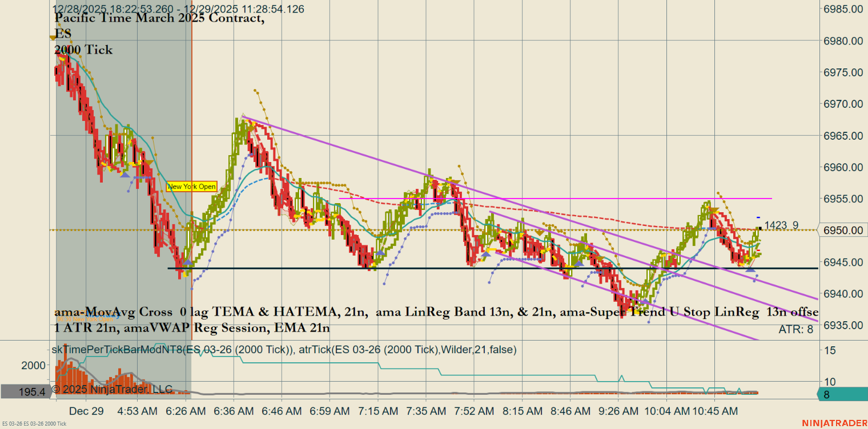Image resolution: width=868 pixels, height=429 pixels.
Task: Click the 7:15 AM time axis label
Action: pos(379,411)
